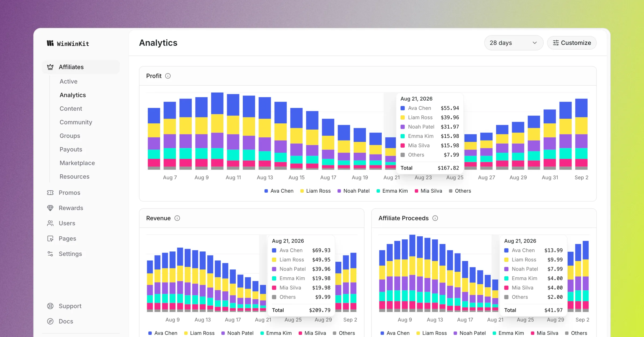This screenshot has height=337, width=644.
Task: Click the Aug 11 bar in Profit chart
Action: pos(233,132)
